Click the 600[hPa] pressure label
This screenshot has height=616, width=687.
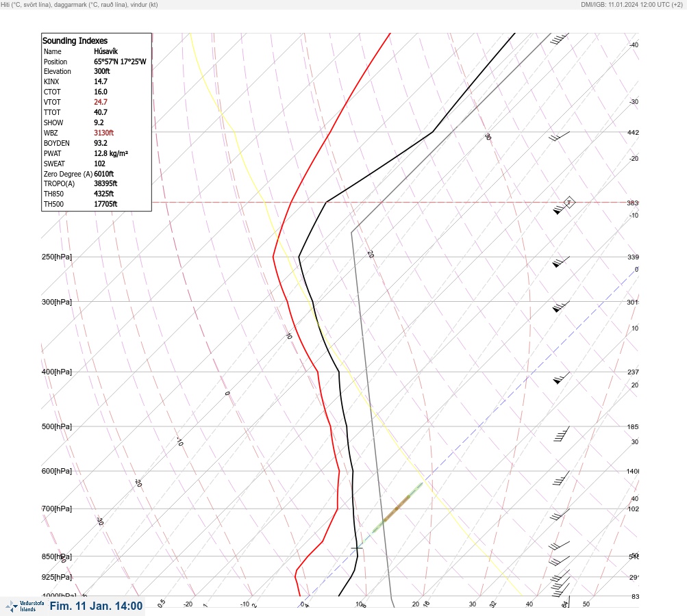click(57, 471)
